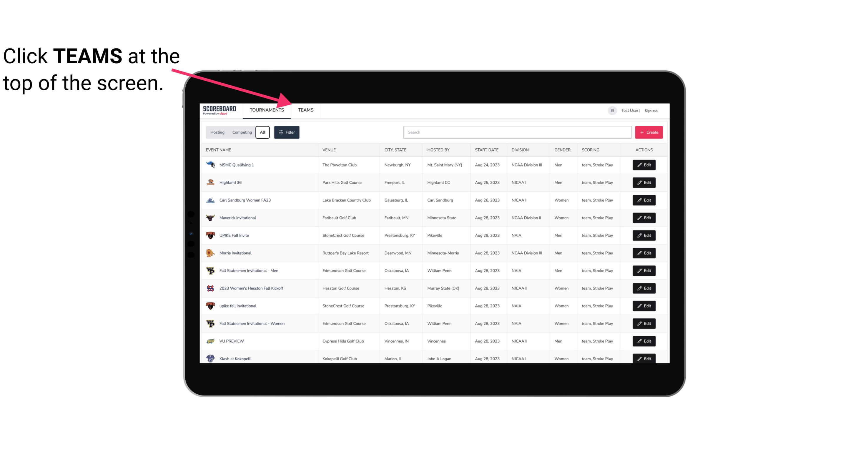
Task: Expand the DIVISION column header
Action: pyautogui.click(x=520, y=149)
